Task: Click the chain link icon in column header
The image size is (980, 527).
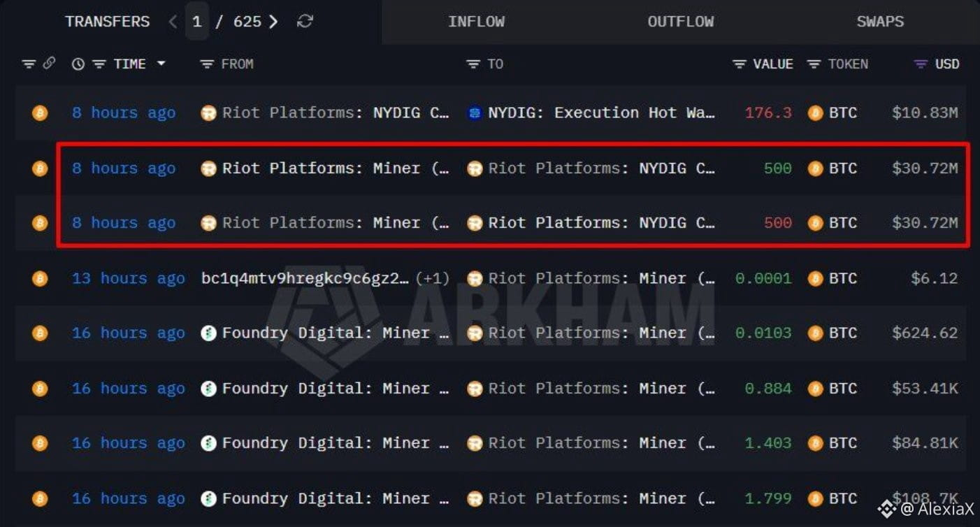Action: 49,64
